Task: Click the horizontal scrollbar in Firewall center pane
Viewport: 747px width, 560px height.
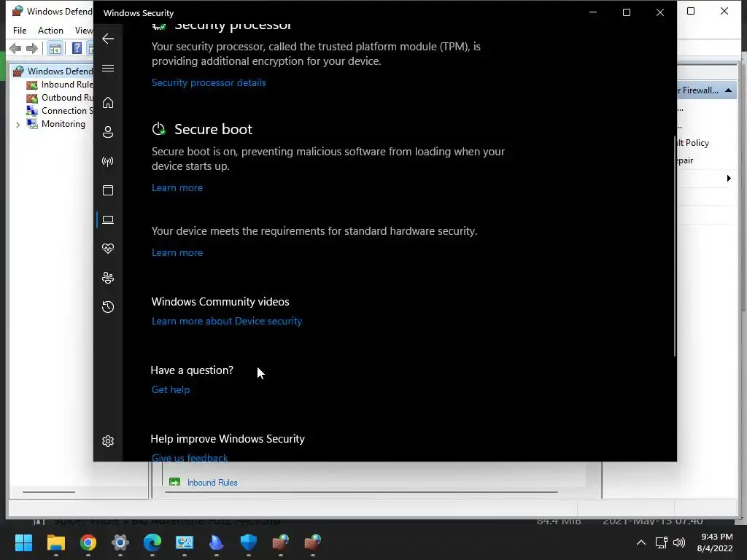Action: click(361, 492)
